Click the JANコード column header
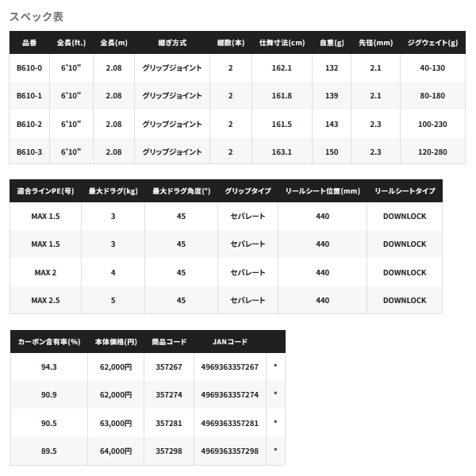Viewport: 476px width, 476px height. click(230, 342)
